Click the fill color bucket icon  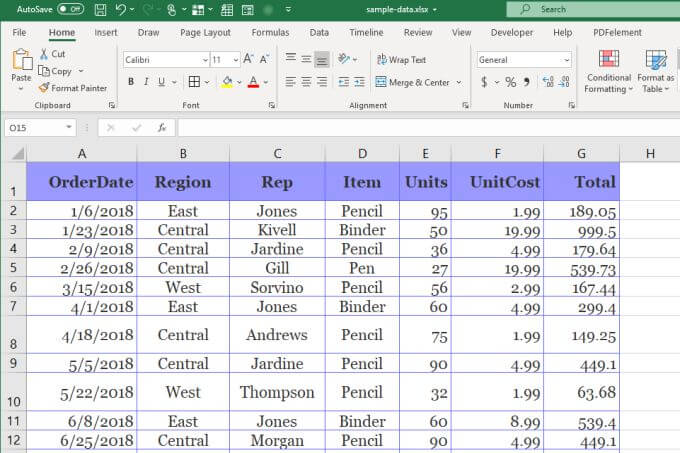pos(227,82)
